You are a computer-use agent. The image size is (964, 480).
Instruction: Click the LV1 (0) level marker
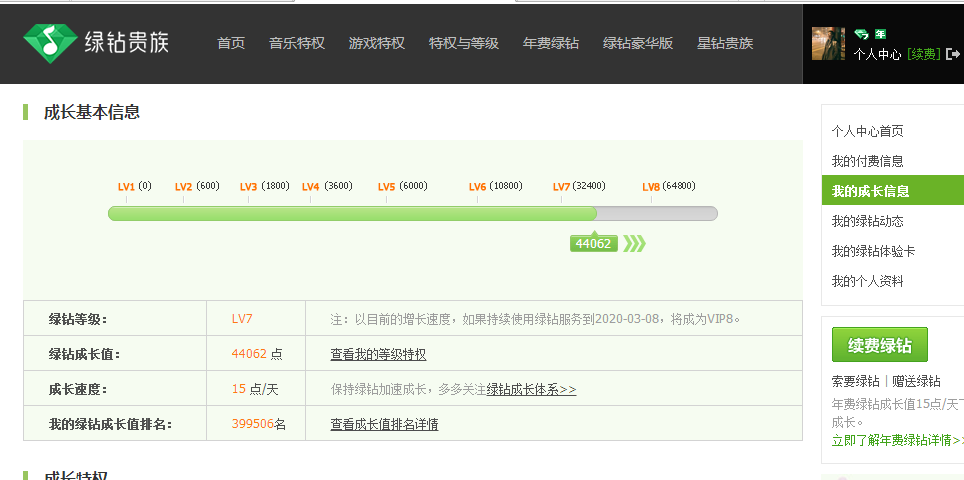(x=135, y=186)
